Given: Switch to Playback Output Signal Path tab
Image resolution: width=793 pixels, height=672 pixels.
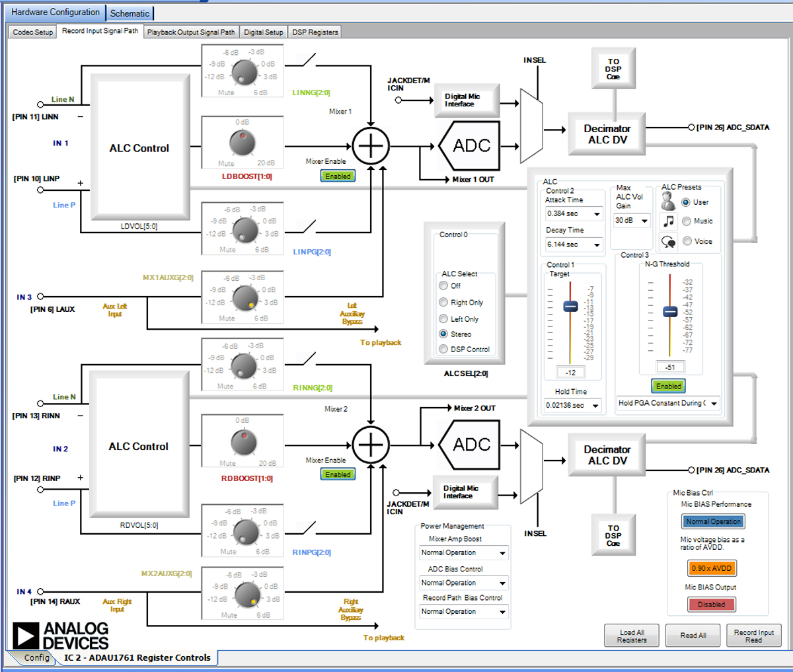Looking at the screenshot, I should pos(190,32).
